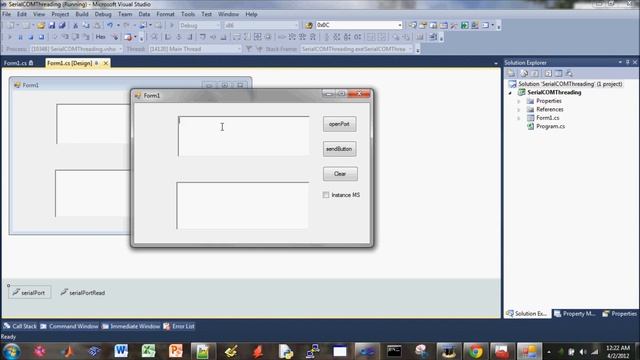640x360 pixels.
Task: Click the sendButton button
Action: 340,149
